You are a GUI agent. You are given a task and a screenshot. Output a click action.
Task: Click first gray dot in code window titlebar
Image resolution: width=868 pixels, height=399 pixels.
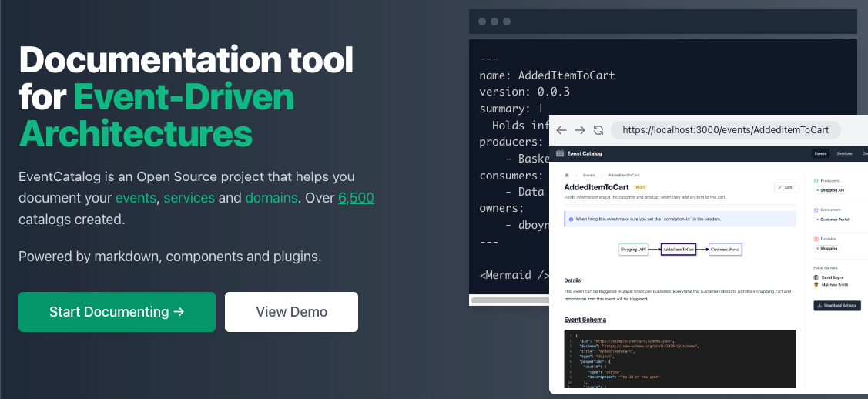point(482,22)
